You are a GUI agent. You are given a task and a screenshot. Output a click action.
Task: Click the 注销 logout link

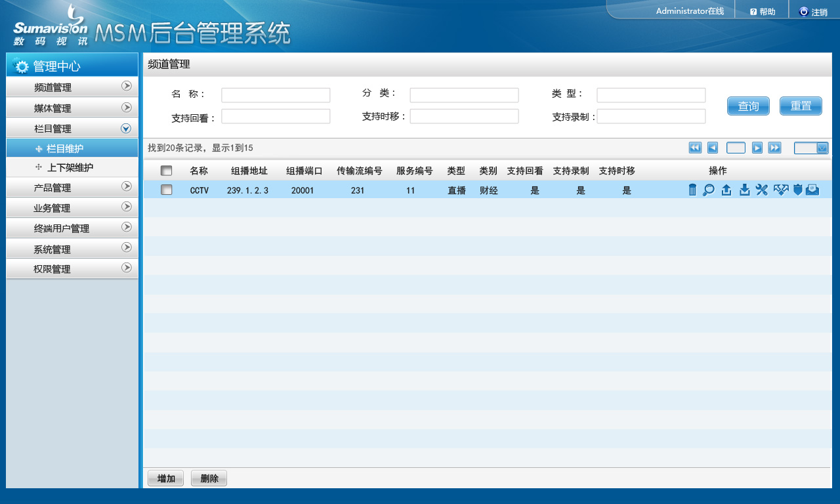point(819,12)
